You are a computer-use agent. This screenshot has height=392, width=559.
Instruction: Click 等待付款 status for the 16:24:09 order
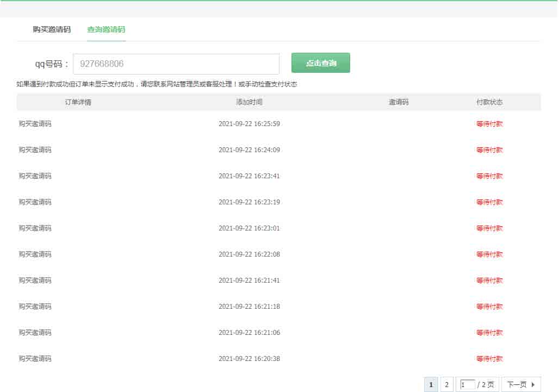489,150
